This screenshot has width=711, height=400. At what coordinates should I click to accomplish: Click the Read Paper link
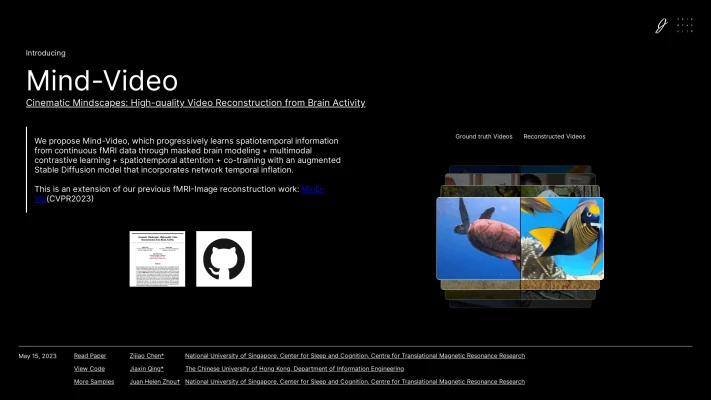coord(90,356)
